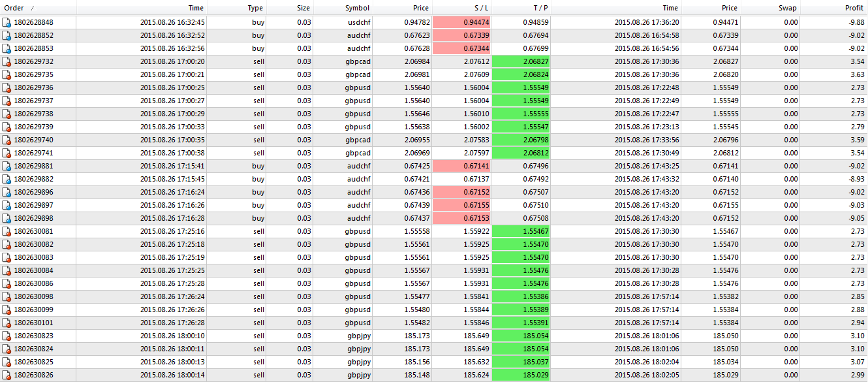Click stop loss value 0.67137
Screen dimensions: 868x382
click(476, 179)
